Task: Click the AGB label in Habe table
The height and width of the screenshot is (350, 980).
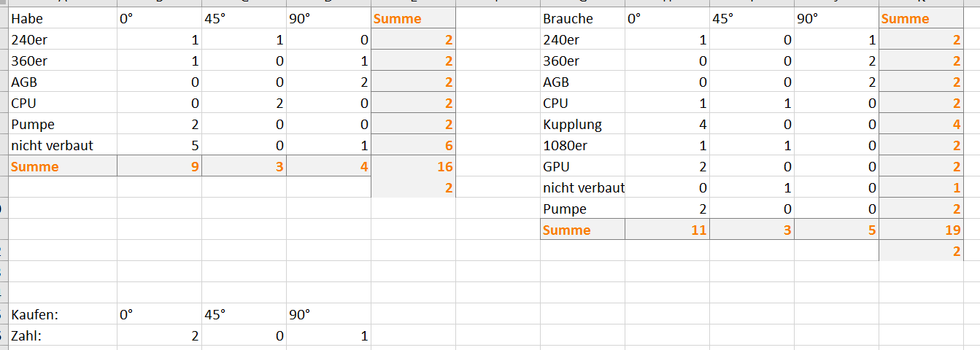Action: point(63,82)
